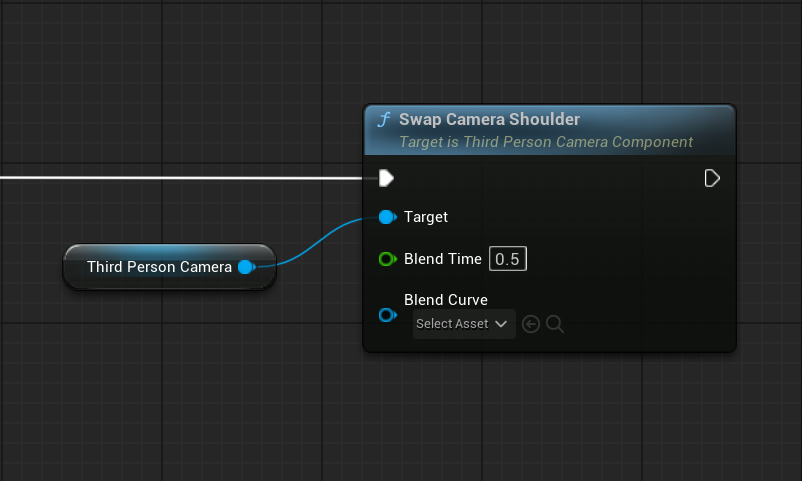This screenshot has width=802, height=481.
Task: Click the white execution input pin
Action: coord(386,178)
